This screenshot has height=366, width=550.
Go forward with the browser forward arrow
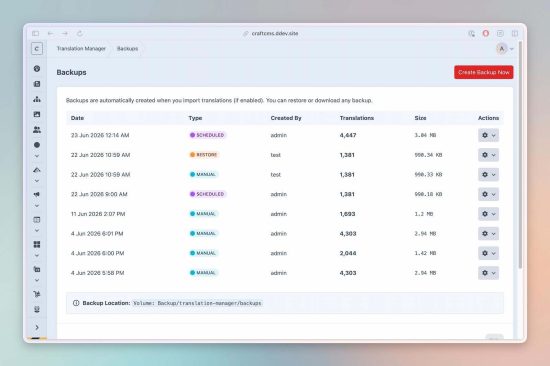[x=65, y=33]
